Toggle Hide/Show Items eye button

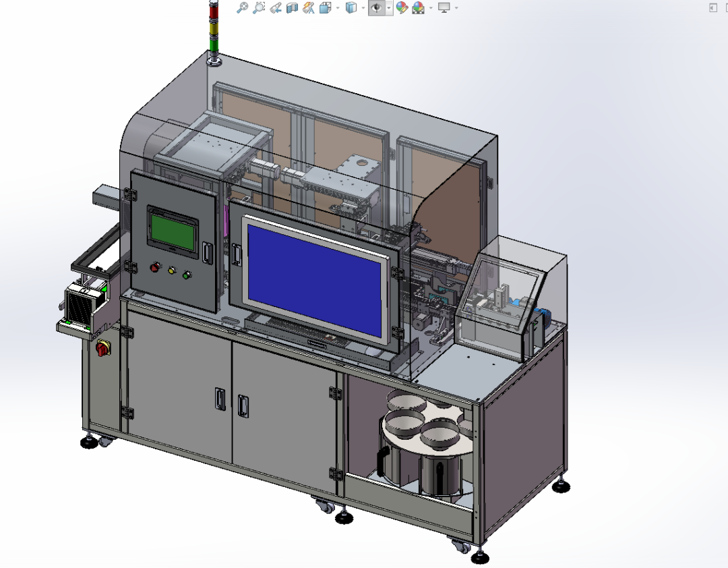[377, 7]
